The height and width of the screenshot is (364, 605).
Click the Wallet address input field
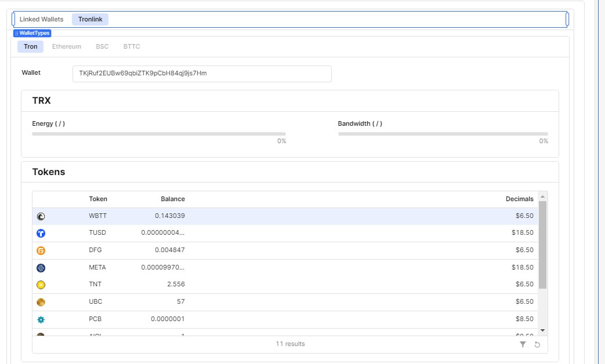coord(202,74)
